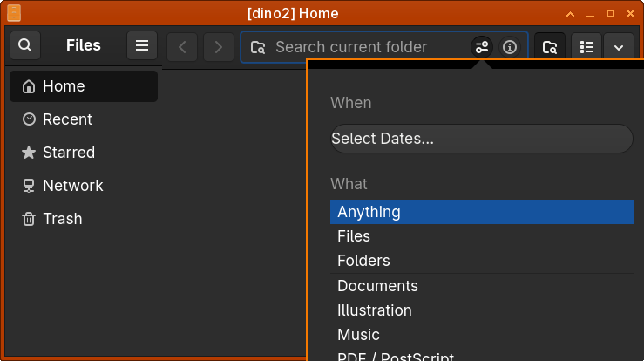Image resolution: width=644 pixels, height=361 pixels.
Task: Go forward with the right arrow
Action: coord(219,47)
